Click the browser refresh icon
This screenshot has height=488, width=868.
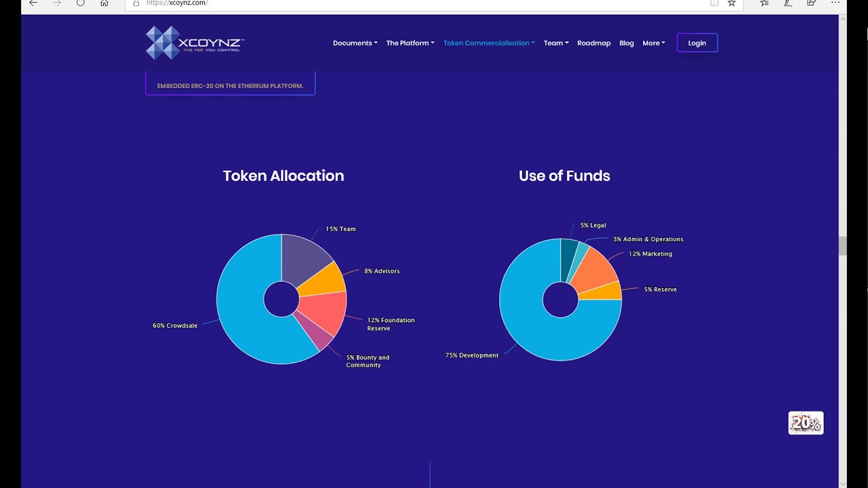coord(81,3)
